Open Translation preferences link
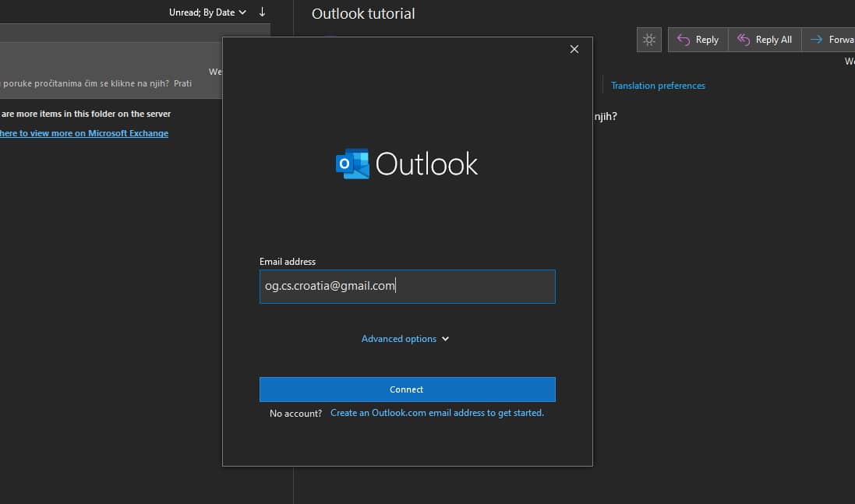Viewport: 855px width, 504px height. tap(658, 86)
